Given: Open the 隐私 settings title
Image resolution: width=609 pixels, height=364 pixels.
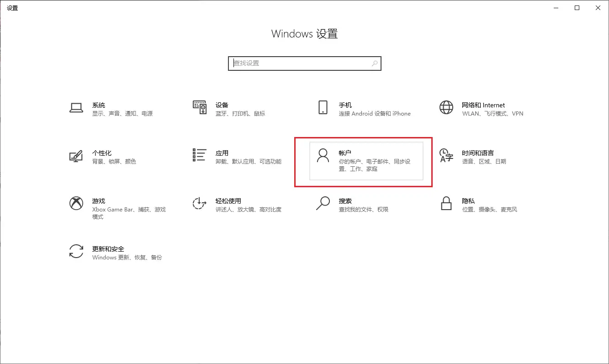Looking at the screenshot, I should click(x=468, y=201).
